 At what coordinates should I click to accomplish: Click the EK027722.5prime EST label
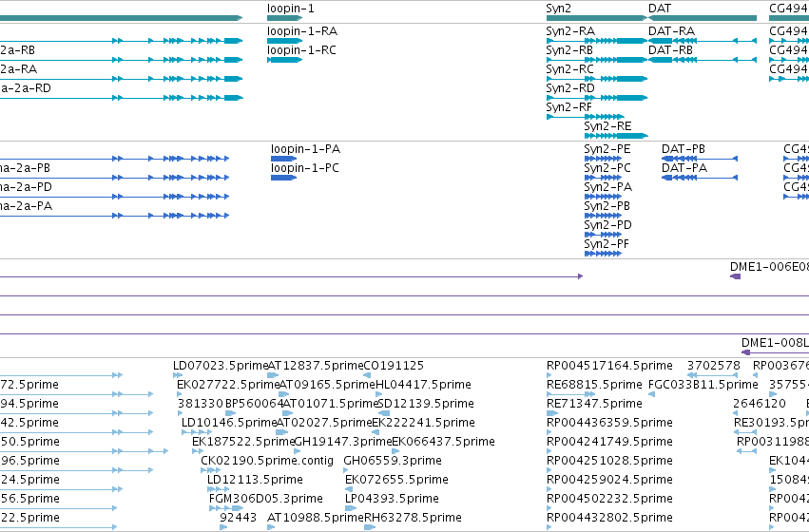point(228,385)
